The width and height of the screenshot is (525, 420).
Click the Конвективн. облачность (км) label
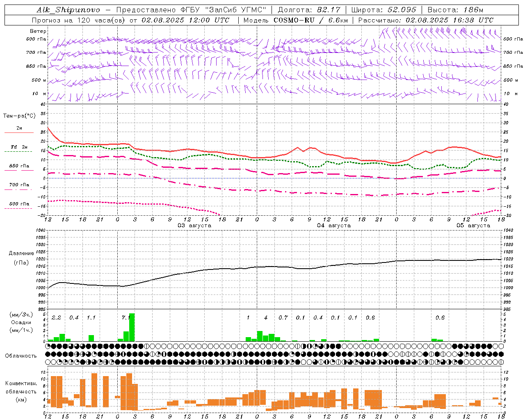21,391
